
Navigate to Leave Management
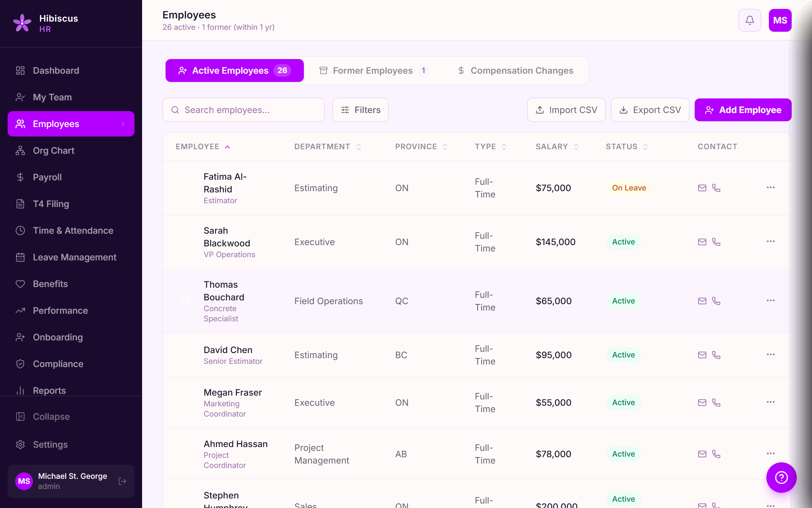71,257
